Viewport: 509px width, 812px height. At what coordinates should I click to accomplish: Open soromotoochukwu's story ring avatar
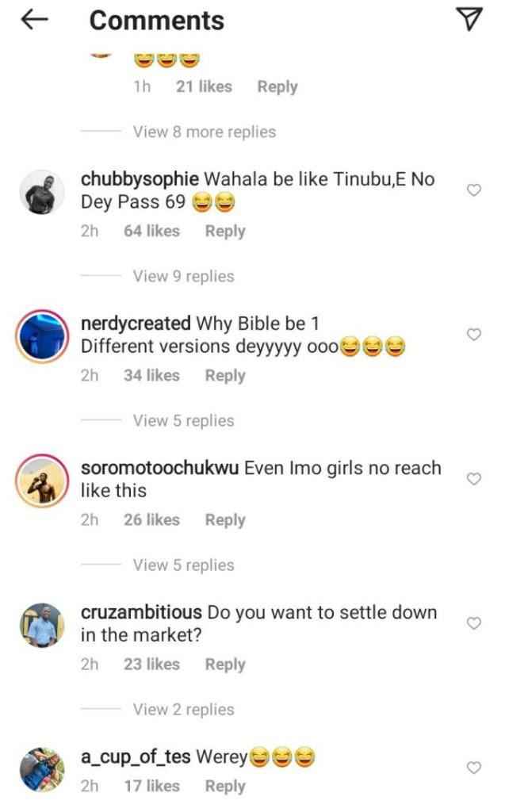tap(42, 481)
